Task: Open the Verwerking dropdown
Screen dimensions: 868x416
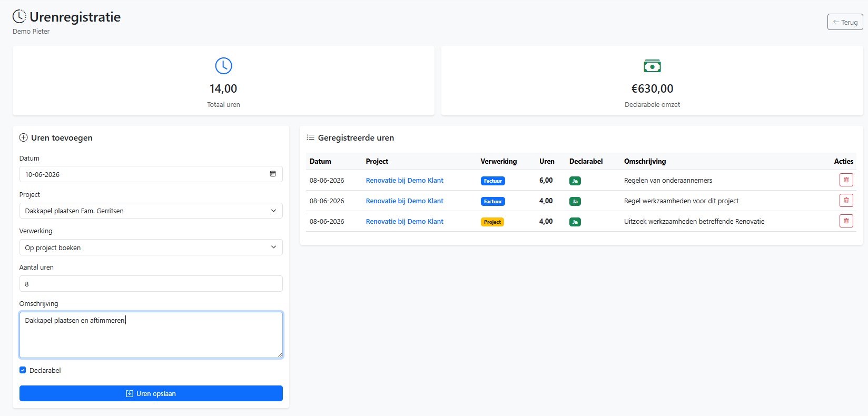Action: [151, 247]
